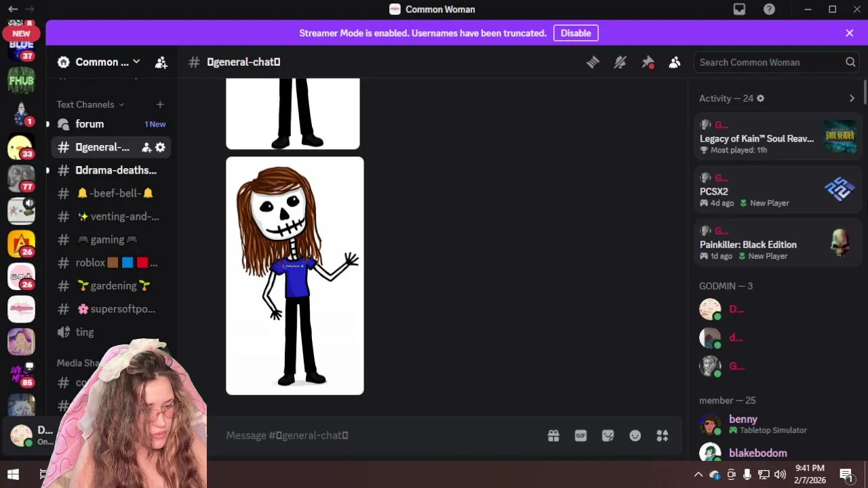Open Painkiller: Black Edition activity card
Screen dimensions: 868x488
click(778, 243)
